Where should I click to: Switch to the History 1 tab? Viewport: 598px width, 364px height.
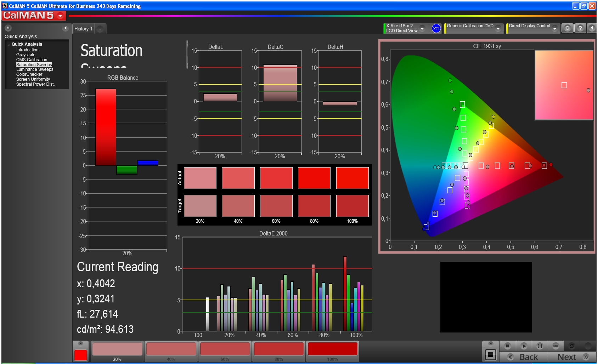(83, 29)
